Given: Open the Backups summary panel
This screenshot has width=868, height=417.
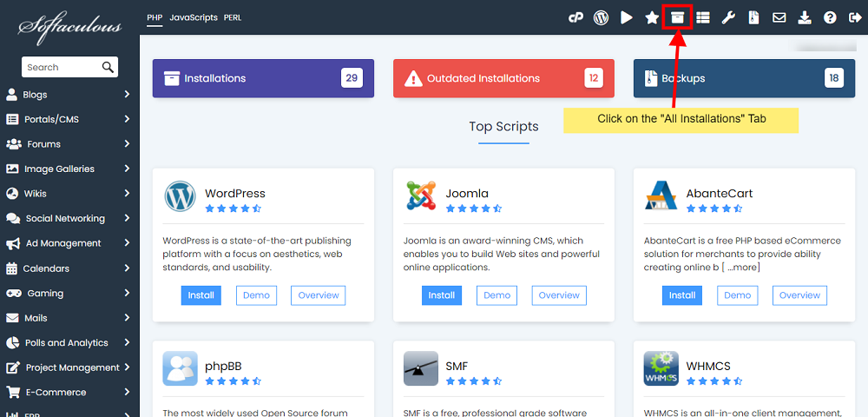Looking at the screenshot, I should 744,78.
